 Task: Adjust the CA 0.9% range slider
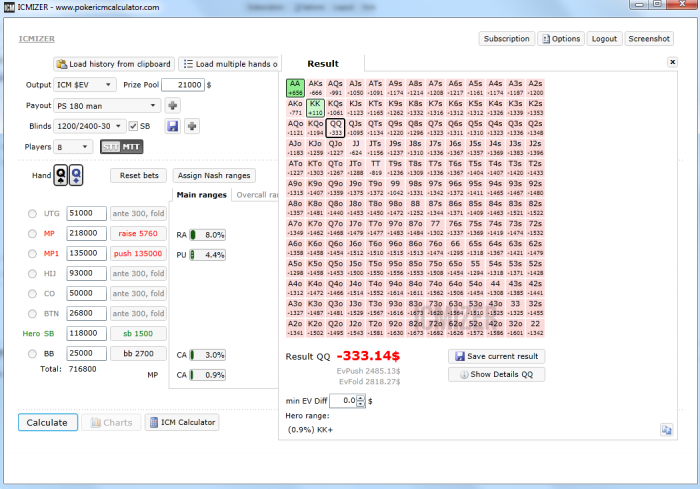[x=208, y=375]
